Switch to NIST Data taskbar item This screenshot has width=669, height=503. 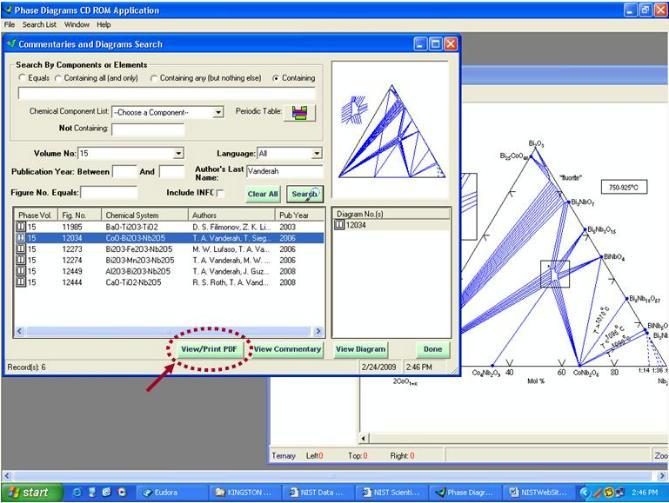[x=319, y=492]
